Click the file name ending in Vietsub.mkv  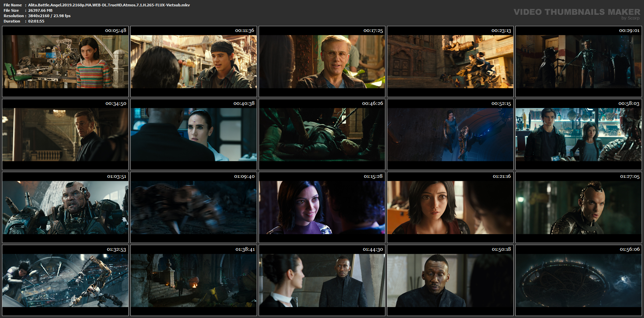pyautogui.click(x=109, y=5)
